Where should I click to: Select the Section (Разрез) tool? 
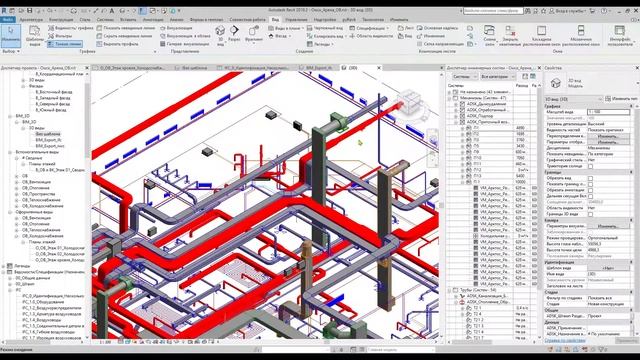pos(234,34)
